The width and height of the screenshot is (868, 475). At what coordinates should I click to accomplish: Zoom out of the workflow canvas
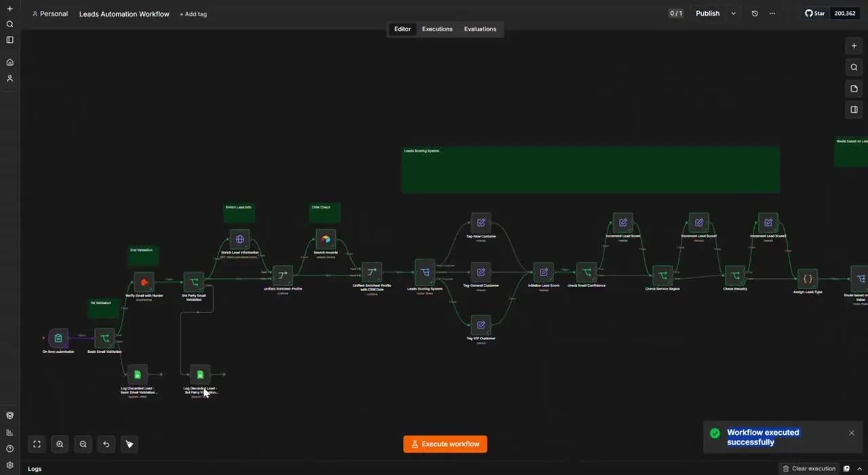83,444
